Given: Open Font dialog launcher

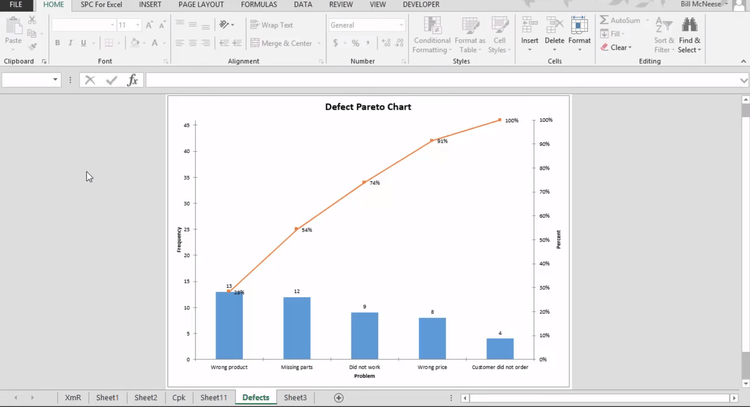Looking at the screenshot, I should pos(165,62).
